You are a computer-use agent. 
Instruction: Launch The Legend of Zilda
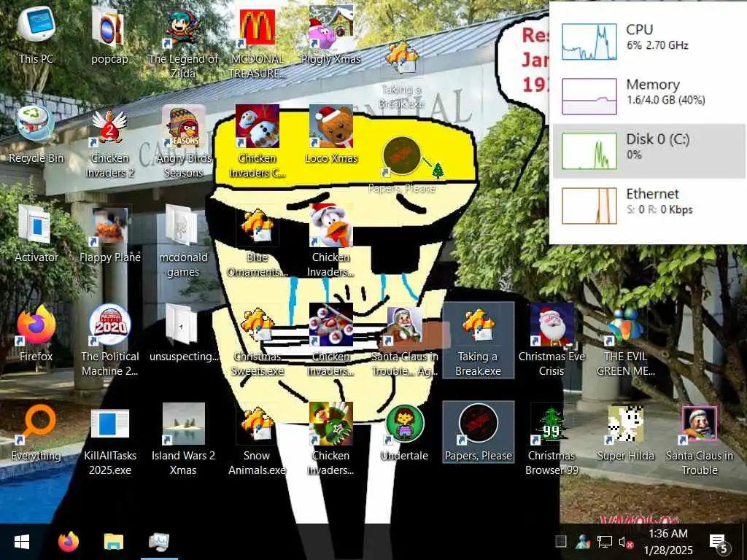183,43
